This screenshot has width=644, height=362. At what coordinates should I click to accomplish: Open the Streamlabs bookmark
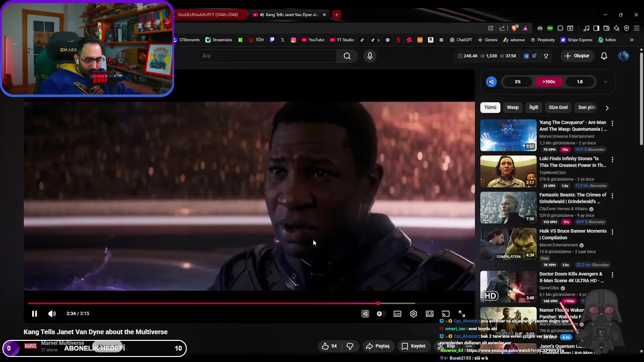(219, 40)
